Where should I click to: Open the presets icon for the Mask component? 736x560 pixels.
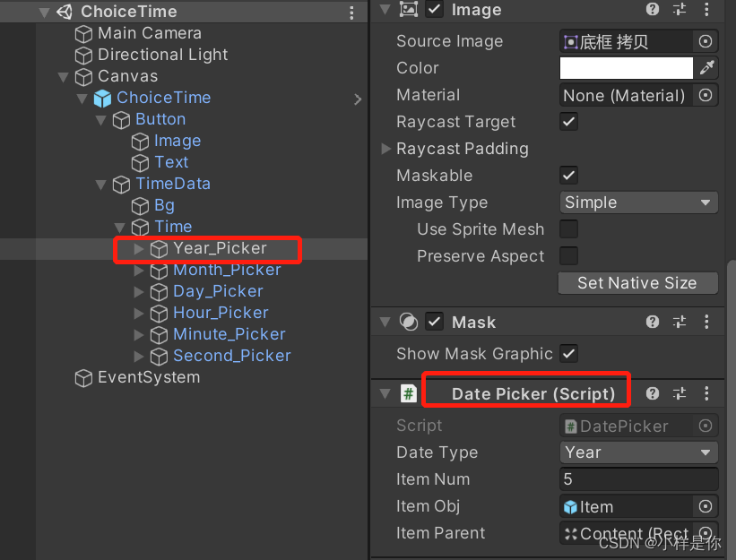pos(679,321)
